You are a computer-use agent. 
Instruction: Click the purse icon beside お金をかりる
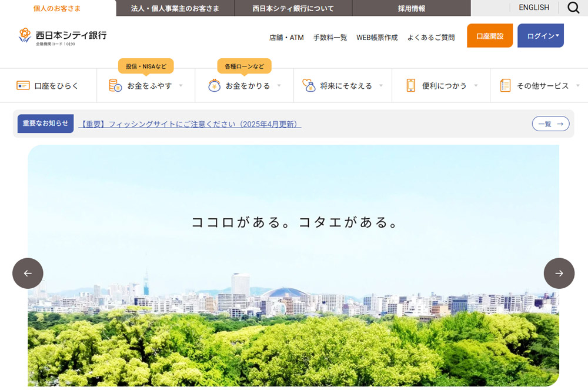(x=214, y=85)
